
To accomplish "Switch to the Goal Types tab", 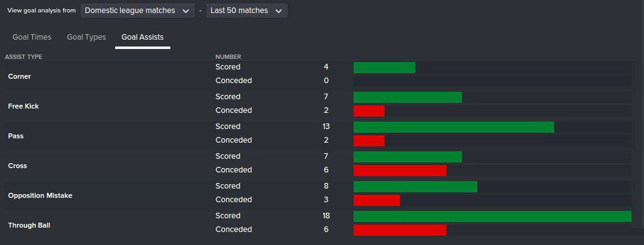I will coord(86,37).
